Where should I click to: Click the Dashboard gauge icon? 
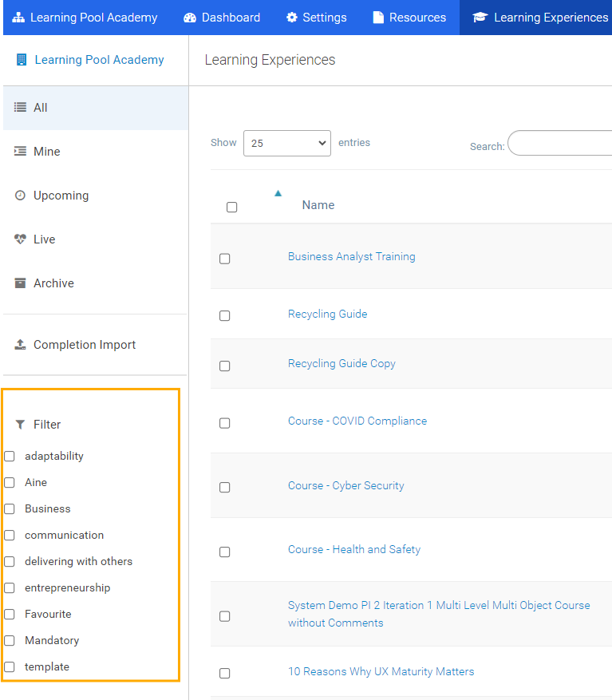(190, 18)
